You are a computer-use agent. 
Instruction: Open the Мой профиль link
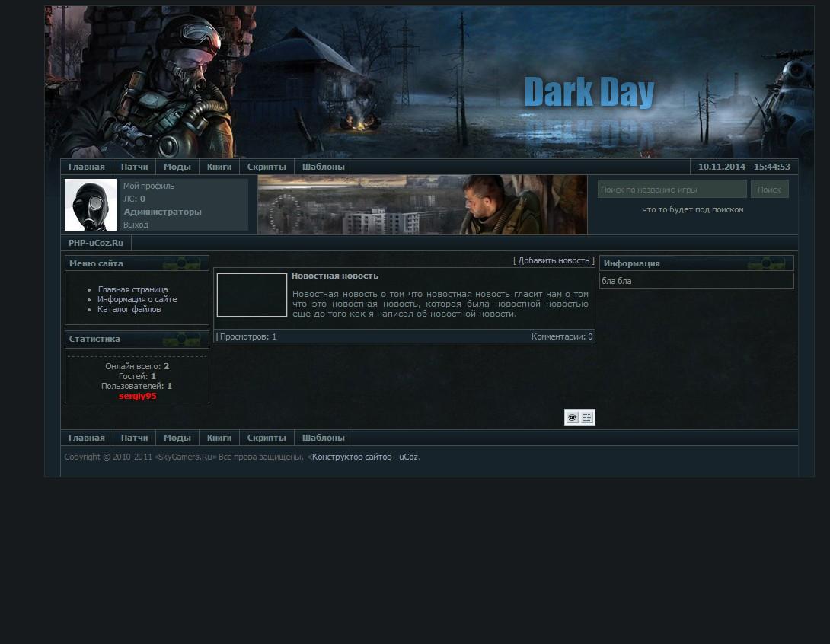148,186
